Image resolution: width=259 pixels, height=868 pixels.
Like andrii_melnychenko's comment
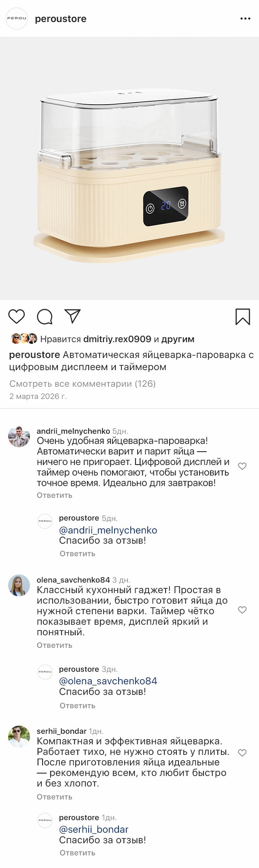click(x=242, y=466)
